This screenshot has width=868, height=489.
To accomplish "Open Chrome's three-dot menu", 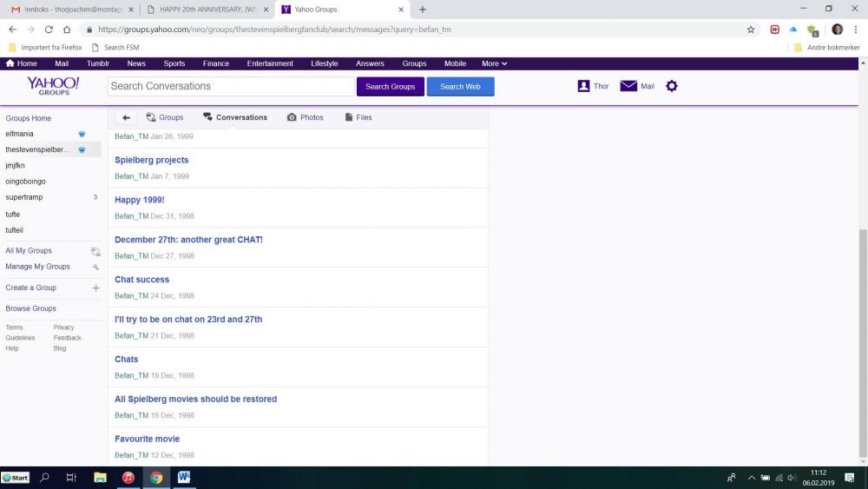I will pyautogui.click(x=855, y=30).
